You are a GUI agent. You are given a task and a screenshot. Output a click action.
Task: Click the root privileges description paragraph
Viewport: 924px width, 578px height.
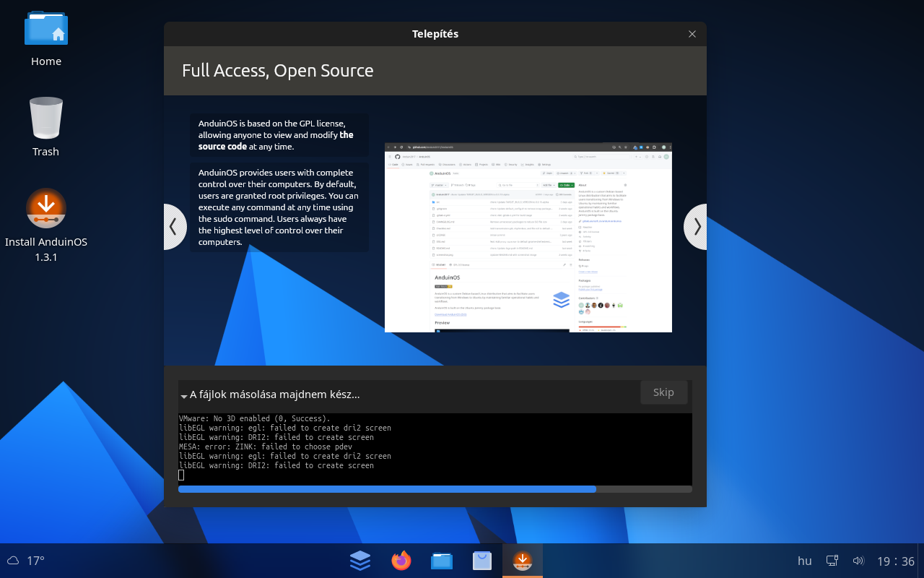click(279, 207)
